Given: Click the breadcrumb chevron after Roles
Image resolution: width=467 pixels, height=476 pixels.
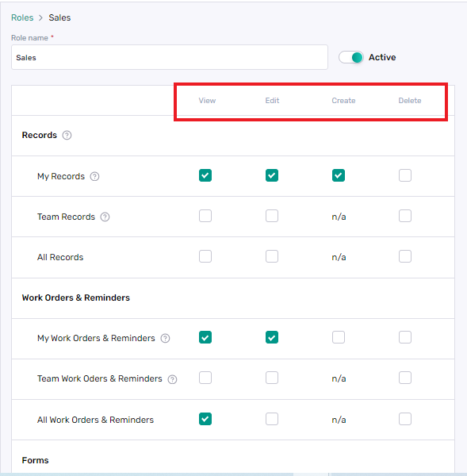Looking at the screenshot, I should tap(40, 18).
